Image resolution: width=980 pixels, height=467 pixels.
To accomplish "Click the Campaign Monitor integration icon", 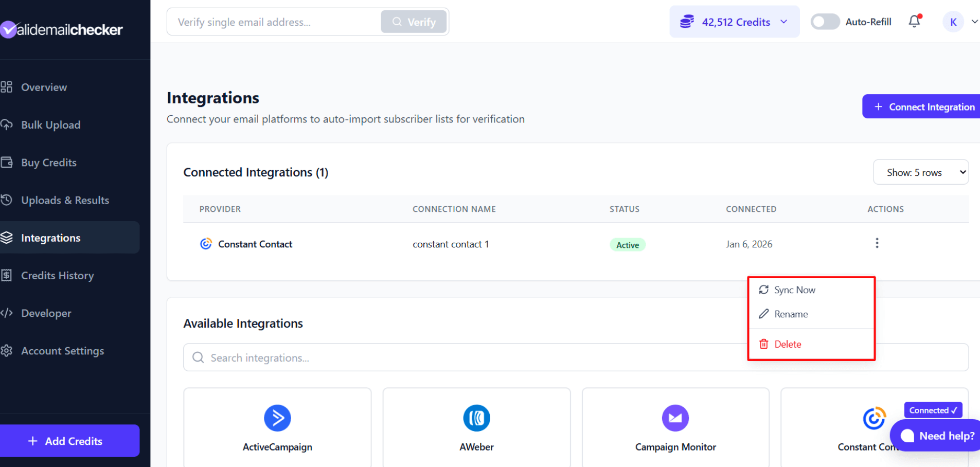I will tap(675, 418).
